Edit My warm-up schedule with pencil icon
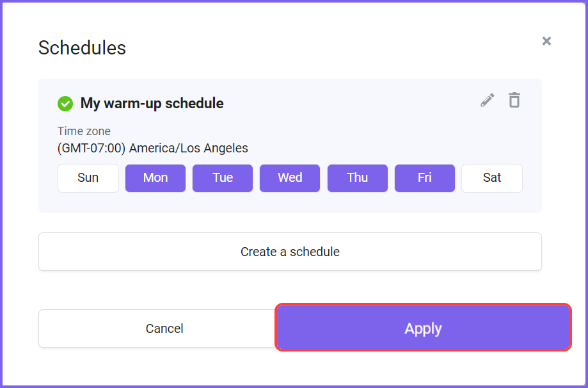This screenshot has width=588, height=388. click(487, 100)
